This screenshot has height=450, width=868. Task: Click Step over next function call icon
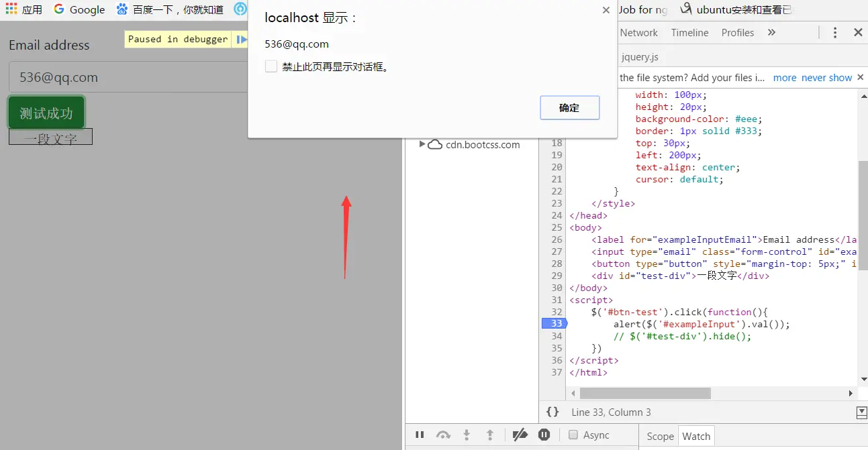(x=443, y=435)
